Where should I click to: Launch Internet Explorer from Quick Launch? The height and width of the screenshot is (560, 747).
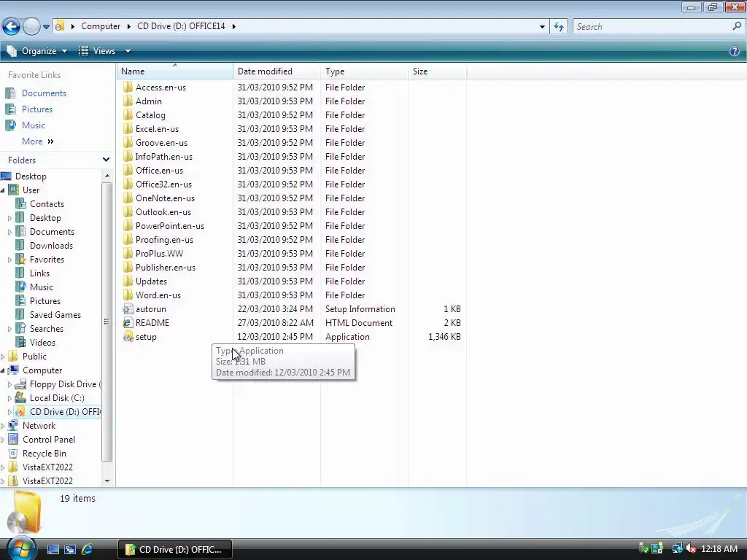pos(88,549)
